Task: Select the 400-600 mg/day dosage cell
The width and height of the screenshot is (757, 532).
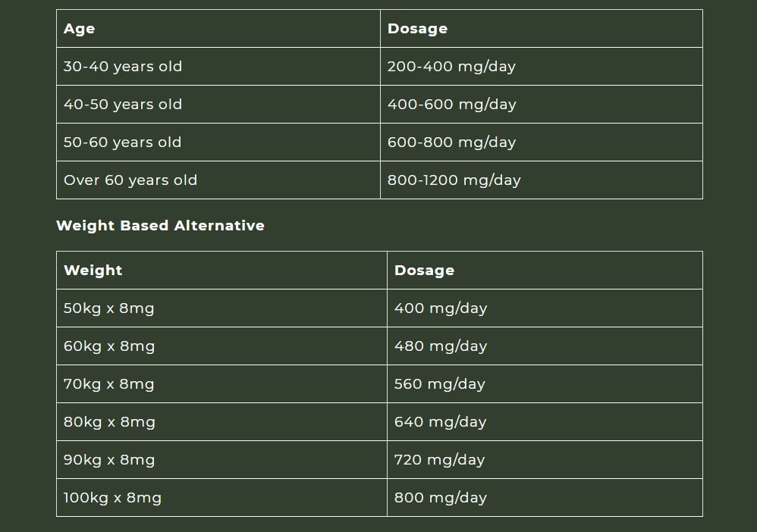Action: click(x=541, y=104)
